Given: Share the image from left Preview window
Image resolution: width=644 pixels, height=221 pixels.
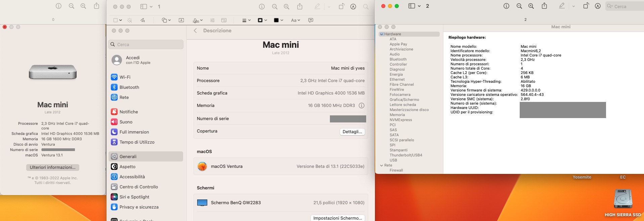Looking at the screenshot, I should pos(96,6).
